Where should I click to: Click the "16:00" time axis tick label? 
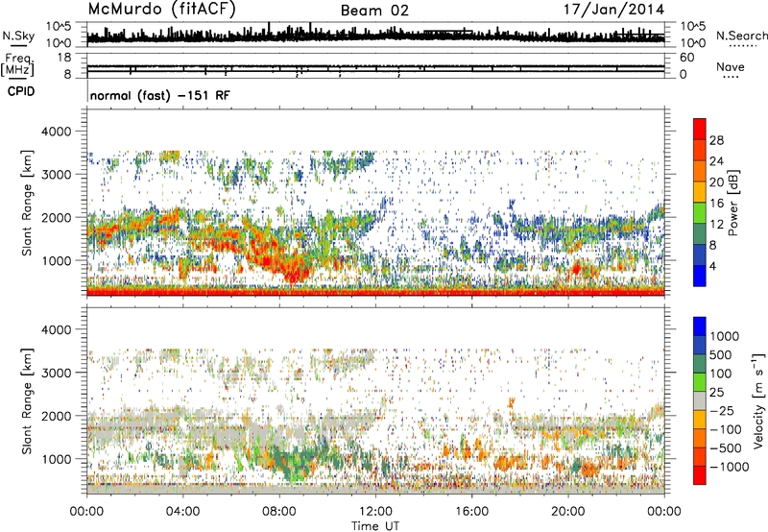[472, 512]
